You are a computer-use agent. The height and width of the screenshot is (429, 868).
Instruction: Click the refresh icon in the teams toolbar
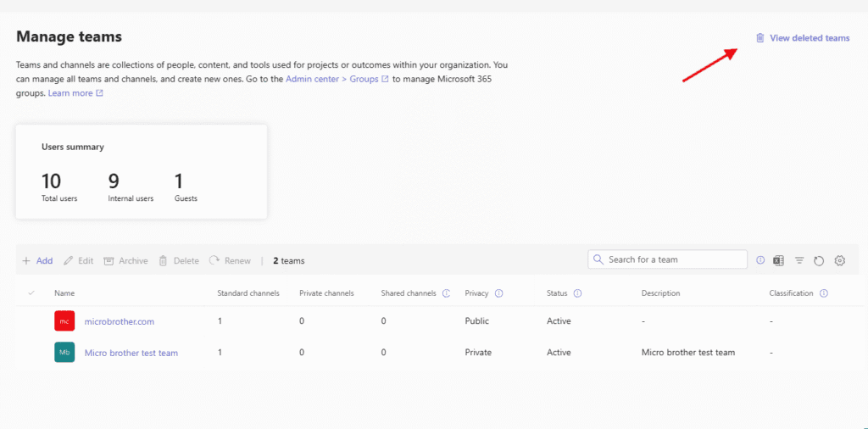(x=819, y=260)
